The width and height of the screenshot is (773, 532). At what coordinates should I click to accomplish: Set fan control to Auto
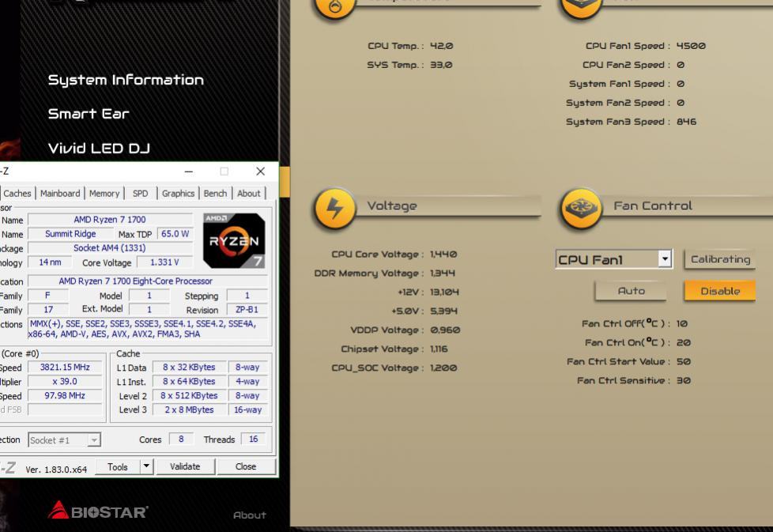[x=631, y=291]
